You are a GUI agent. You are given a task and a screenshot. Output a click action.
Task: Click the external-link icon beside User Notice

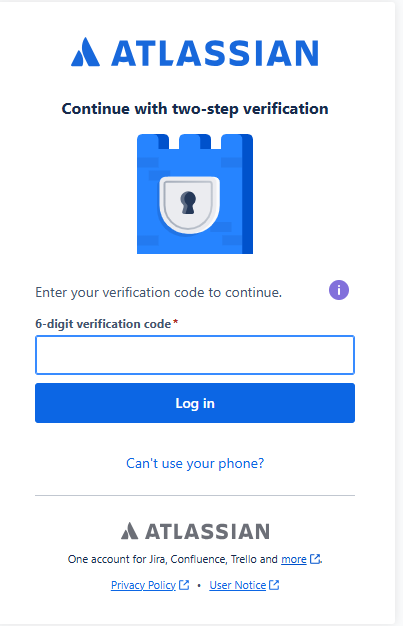click(274, 585)
